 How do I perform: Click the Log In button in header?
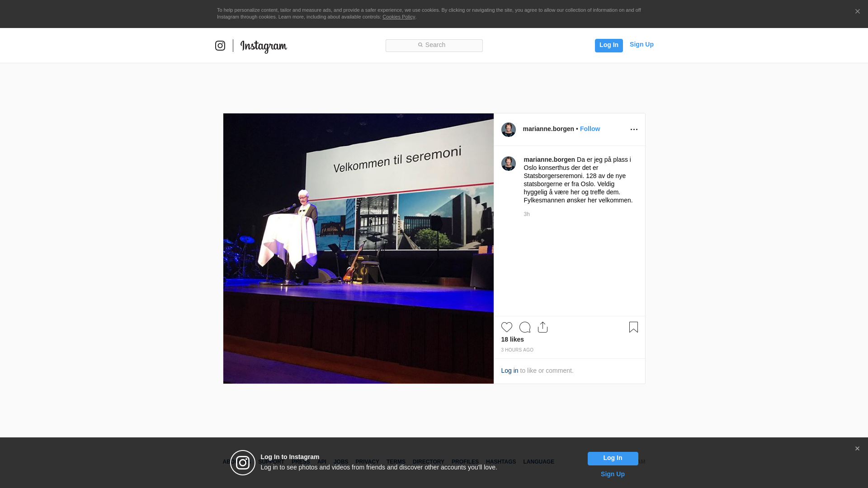click(609, 45)
